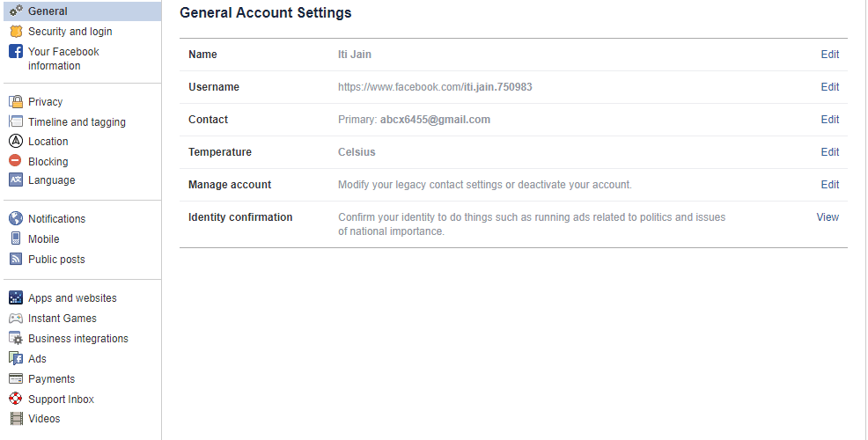Click the General Account Settings heading

pyautogui.click(x=266, y=12)
